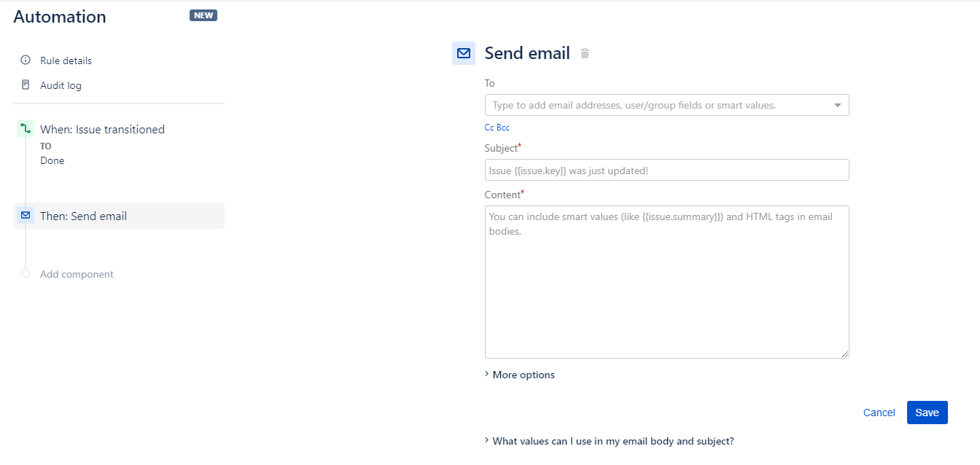Click the Add component circle icon
Image resolution: width=980 pixels, height=465 pixels.
(x=26, y=274)
